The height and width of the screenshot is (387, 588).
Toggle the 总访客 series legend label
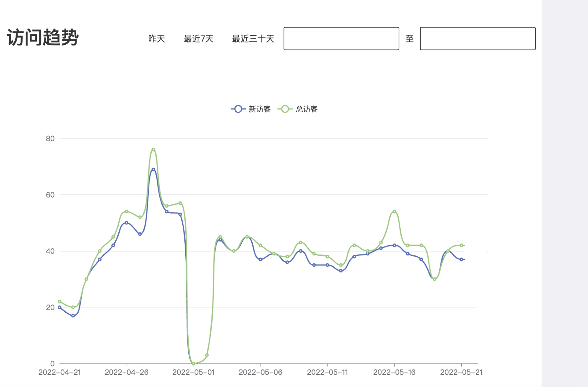[x=307, y=109]
